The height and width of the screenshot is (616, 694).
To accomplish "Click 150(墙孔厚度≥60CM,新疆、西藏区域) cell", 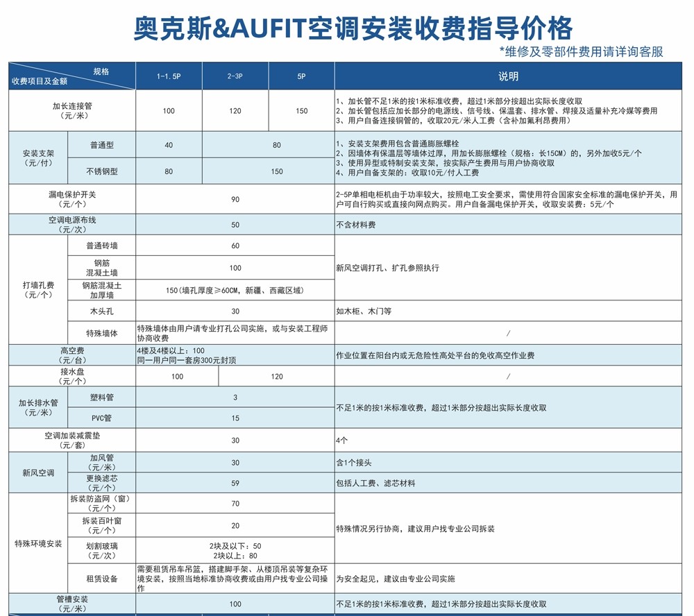I will coord(235,290).
